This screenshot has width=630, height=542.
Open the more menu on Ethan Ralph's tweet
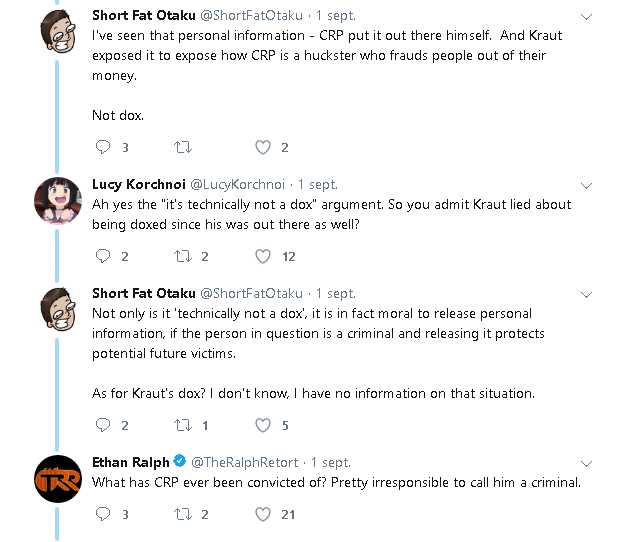click(x=586, y=464)
